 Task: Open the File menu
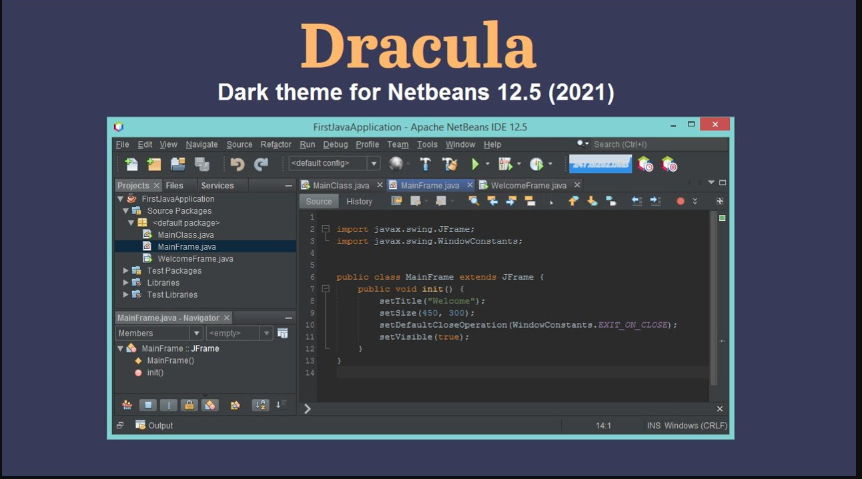coord(122,145)
